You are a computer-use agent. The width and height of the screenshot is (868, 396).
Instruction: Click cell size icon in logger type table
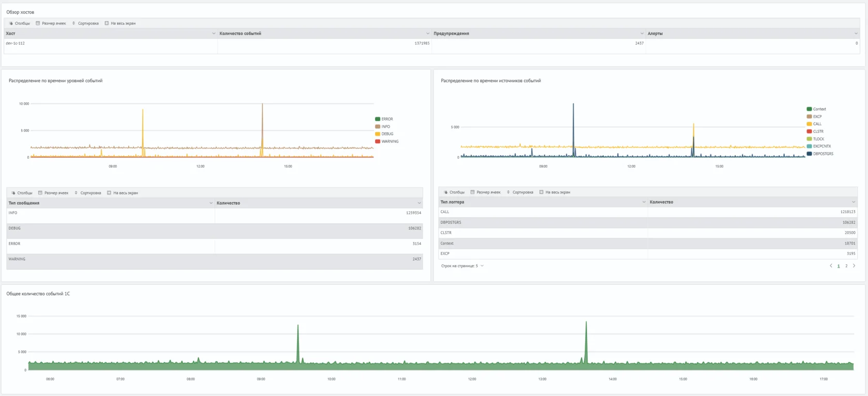click(472, 192)
